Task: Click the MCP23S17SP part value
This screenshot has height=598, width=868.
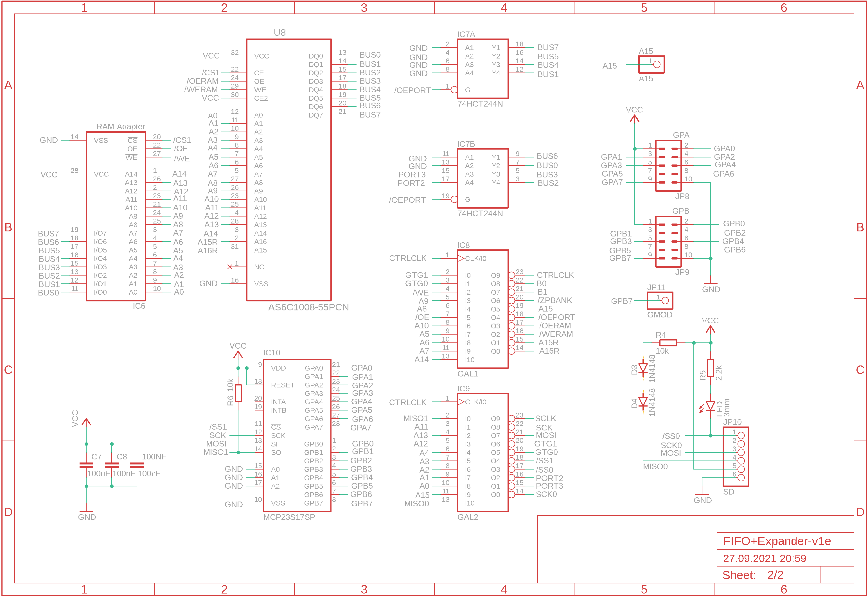Action: pos(289,517)
